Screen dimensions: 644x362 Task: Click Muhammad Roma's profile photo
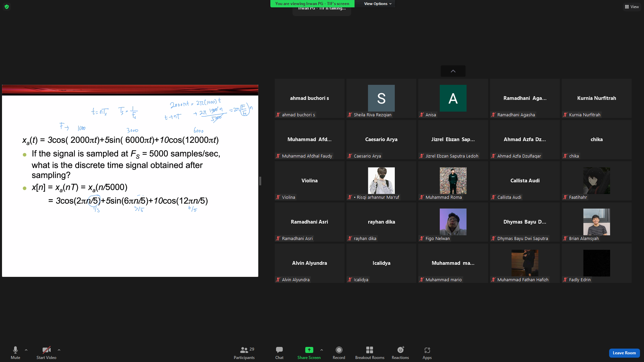click(x=453, y=181)
